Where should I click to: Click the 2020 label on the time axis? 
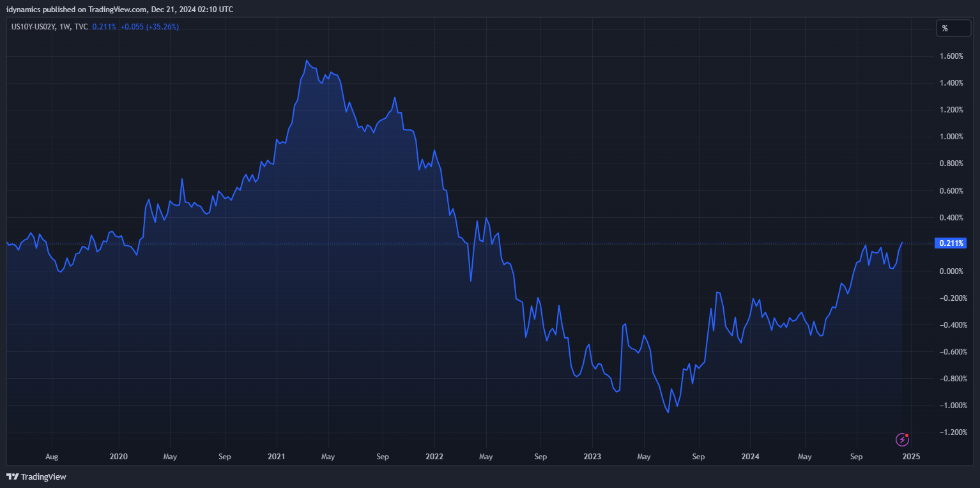(119, 457)
